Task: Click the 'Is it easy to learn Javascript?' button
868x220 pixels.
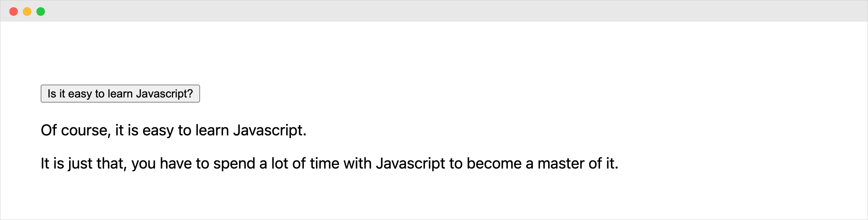Action: [x=120, y=94]
